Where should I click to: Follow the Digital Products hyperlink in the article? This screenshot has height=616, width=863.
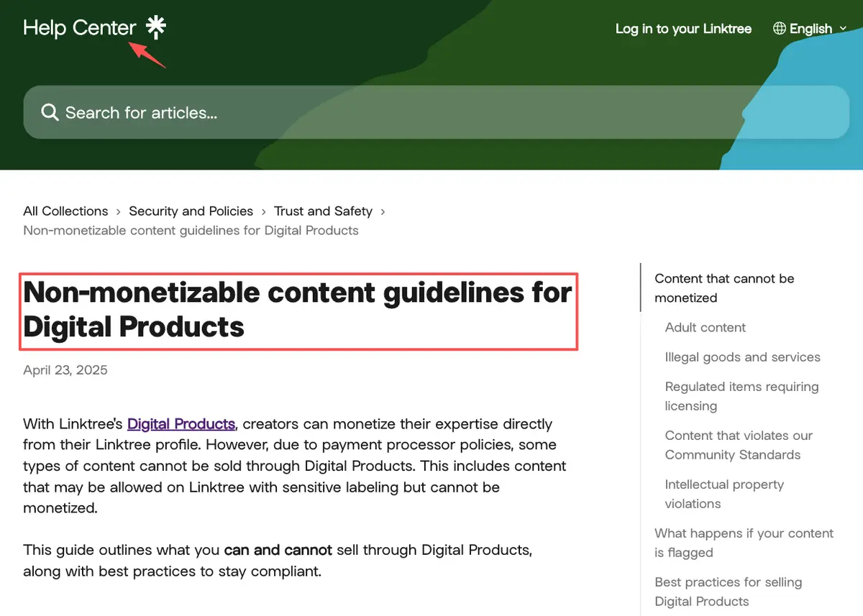click(181, 424)
